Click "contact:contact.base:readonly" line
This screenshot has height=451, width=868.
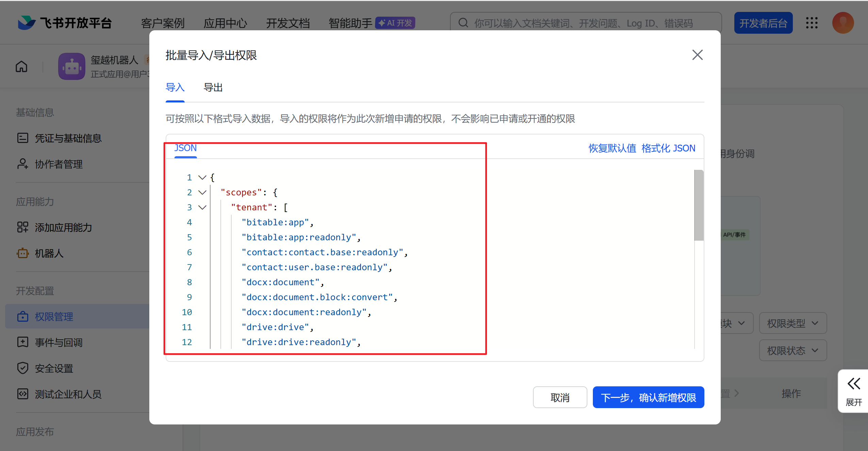coord(324,252)
